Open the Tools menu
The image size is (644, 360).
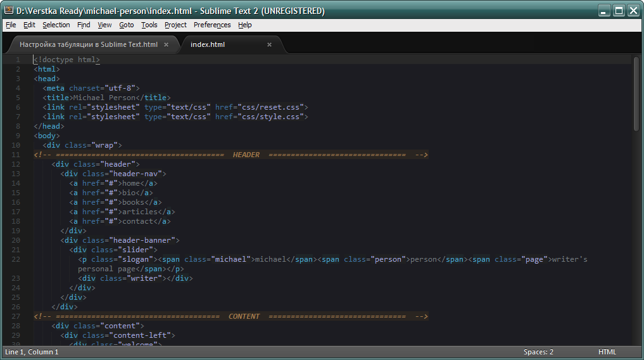(149, 25)
